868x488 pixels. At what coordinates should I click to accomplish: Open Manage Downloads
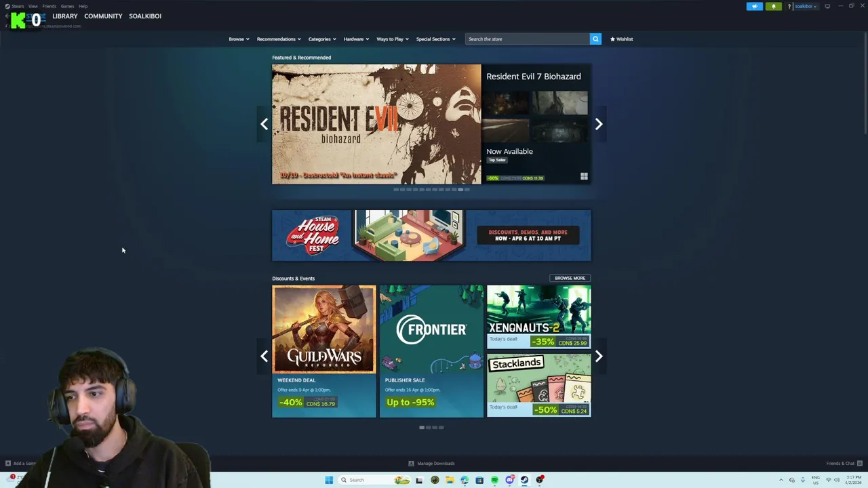[432, 464]
